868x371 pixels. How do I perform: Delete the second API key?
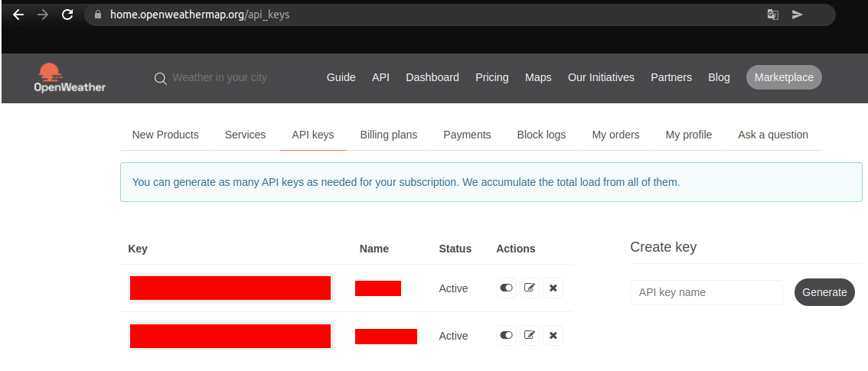553,335
